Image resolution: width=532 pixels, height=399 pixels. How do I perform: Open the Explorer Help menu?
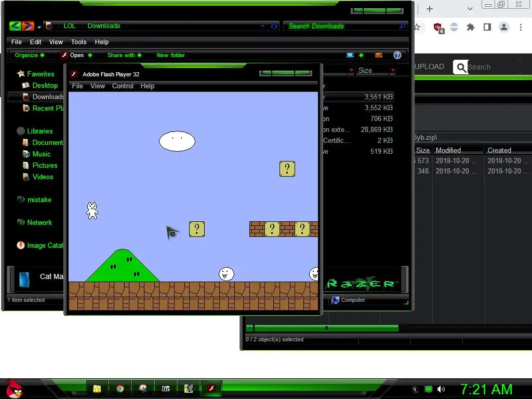click(x=101, y=42)
